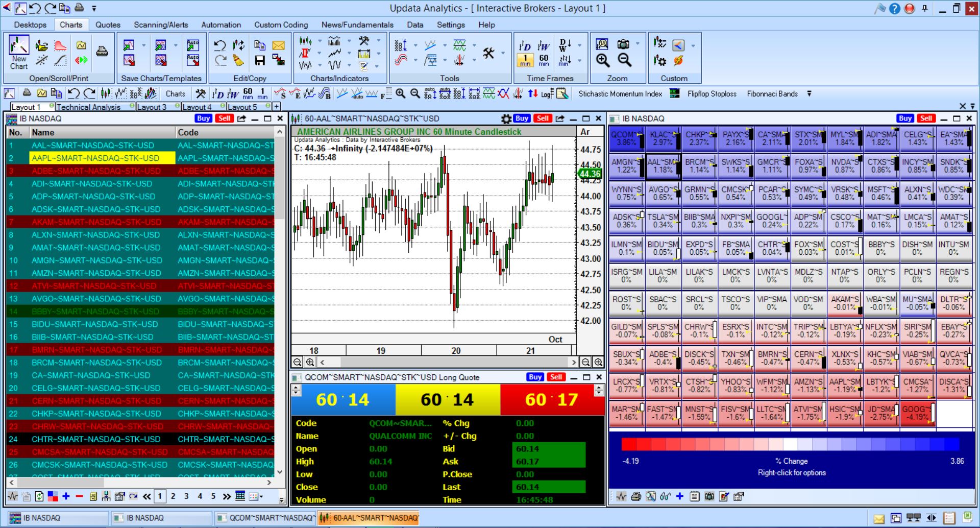Click the chart gear settings icon in Custom
Screen dimensions: 980x528
tap(659, 60)
